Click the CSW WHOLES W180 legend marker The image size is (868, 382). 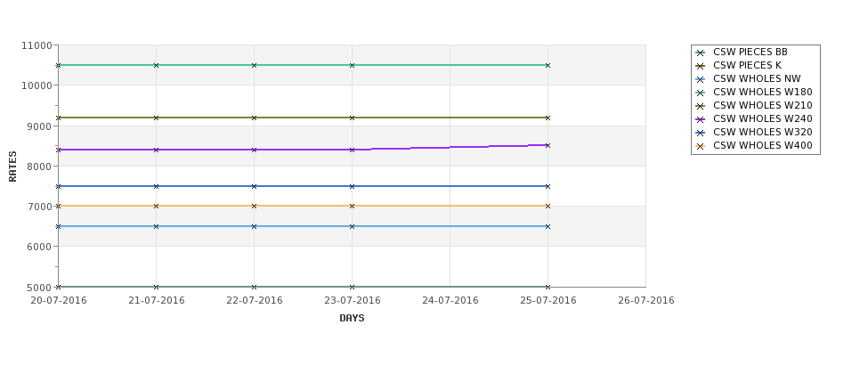tap(701, 93)
